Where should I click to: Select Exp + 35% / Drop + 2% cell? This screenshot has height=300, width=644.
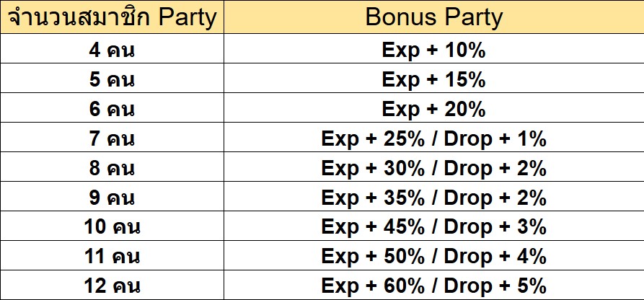[x=434, y=196]
